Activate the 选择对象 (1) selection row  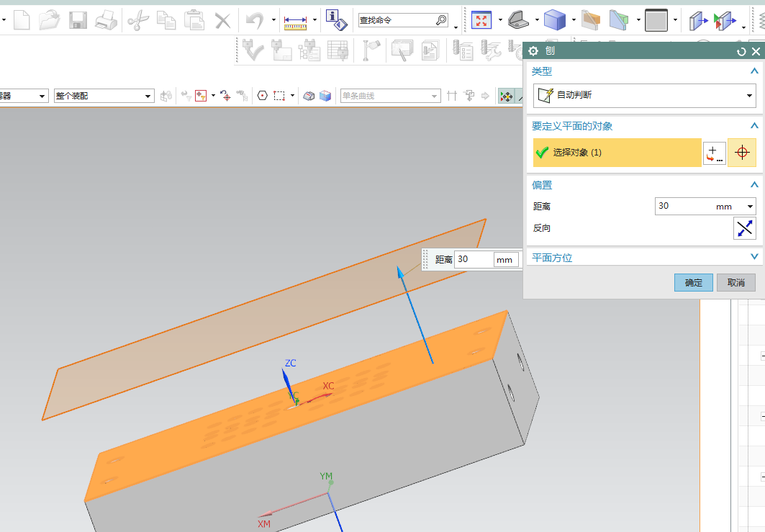click(x=617, y=153)
